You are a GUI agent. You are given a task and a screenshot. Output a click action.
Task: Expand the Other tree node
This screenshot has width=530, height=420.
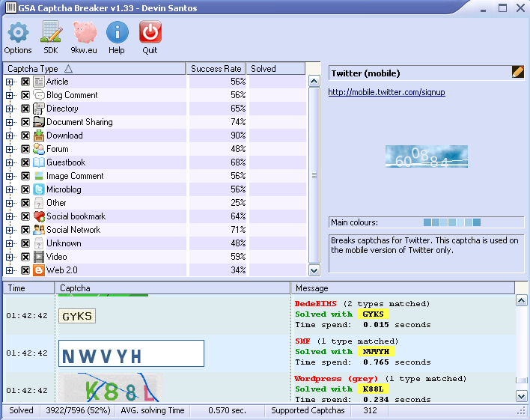[10, 203]
